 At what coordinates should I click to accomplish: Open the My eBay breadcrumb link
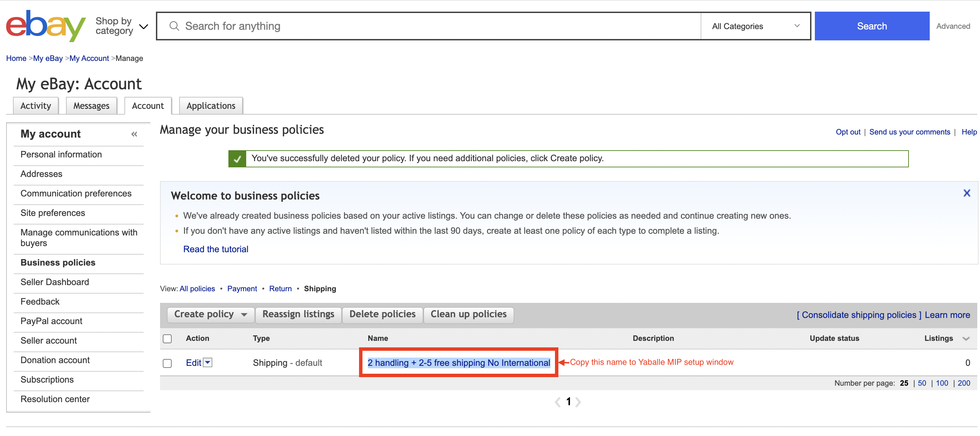click(48, 58)
